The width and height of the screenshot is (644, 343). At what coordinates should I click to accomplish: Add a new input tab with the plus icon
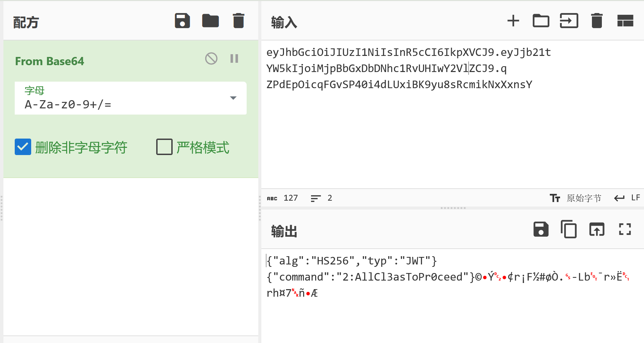[x=513, y=21]
